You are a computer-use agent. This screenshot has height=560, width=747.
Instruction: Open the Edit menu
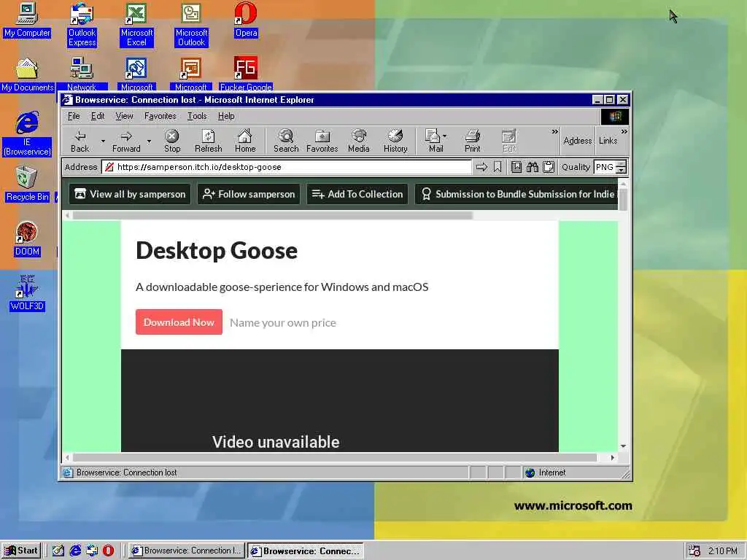point(98,116)
